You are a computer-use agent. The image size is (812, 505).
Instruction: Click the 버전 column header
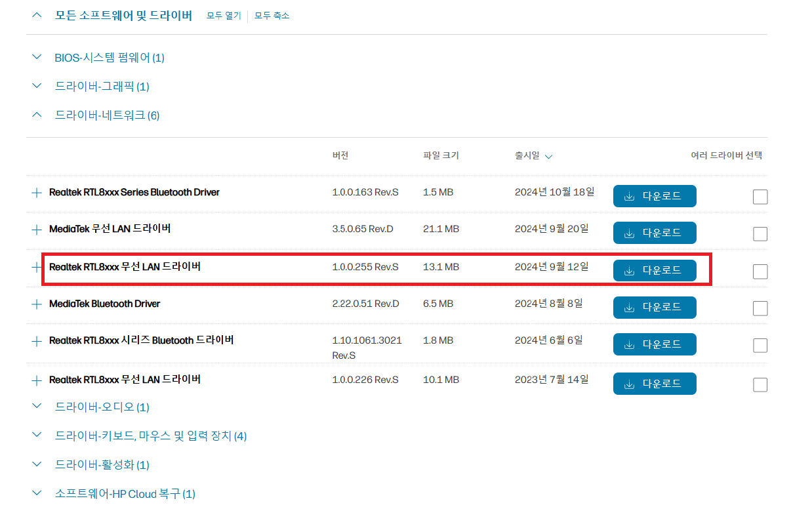[340, 155]
